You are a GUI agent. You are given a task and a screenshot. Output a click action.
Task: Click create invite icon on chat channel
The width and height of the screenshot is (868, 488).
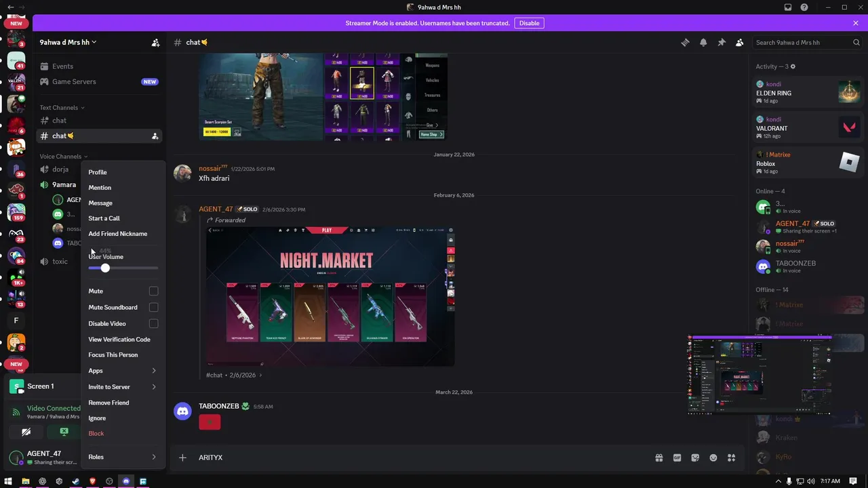coord(155,136)
